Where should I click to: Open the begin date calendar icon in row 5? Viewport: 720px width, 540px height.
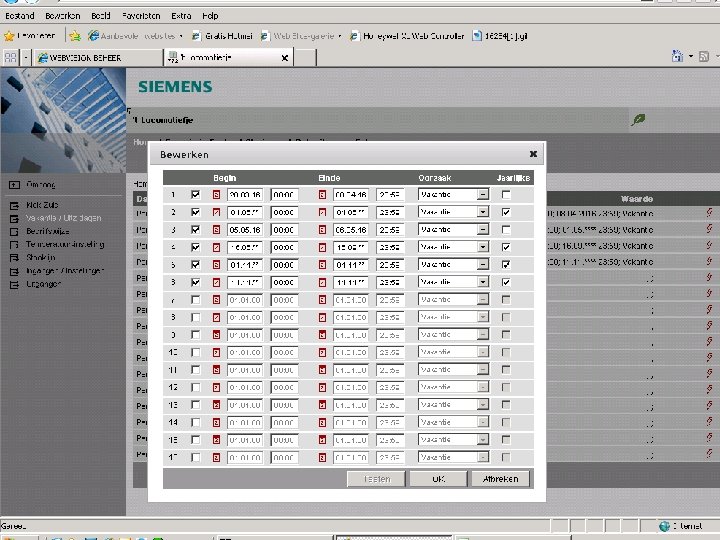click(x=216, y=265)
